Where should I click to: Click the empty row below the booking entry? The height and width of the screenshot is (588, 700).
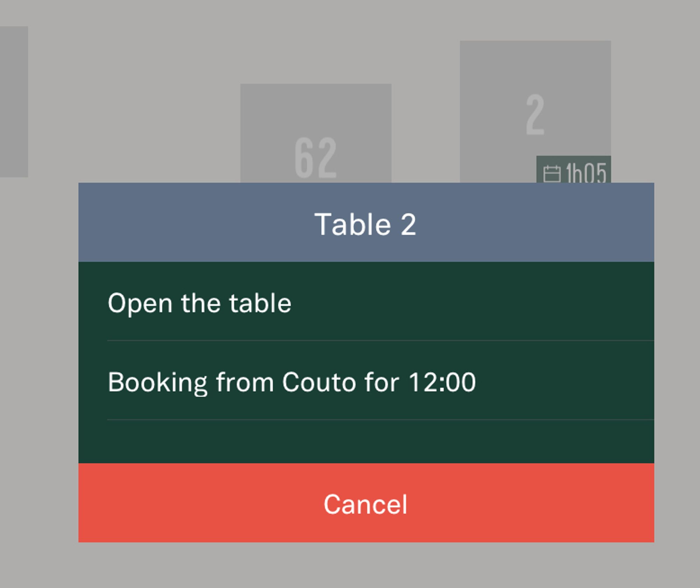[366, 441]
